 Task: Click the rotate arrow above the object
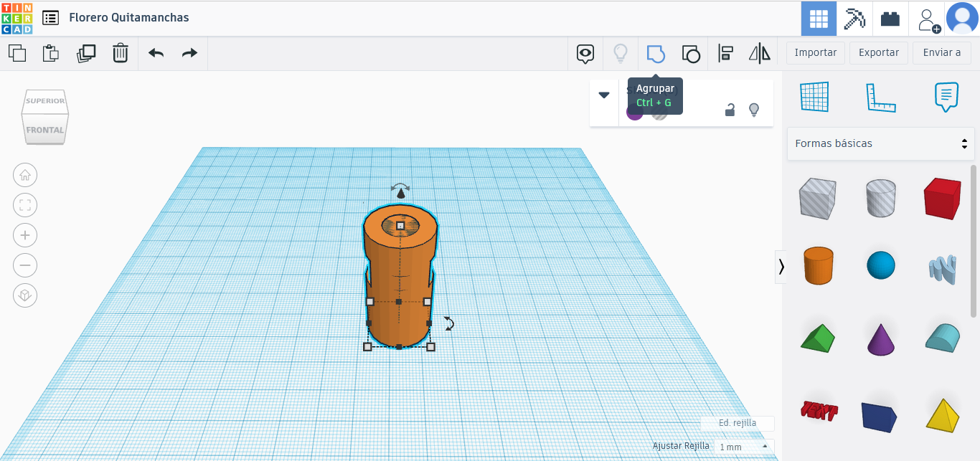(400, 186)
